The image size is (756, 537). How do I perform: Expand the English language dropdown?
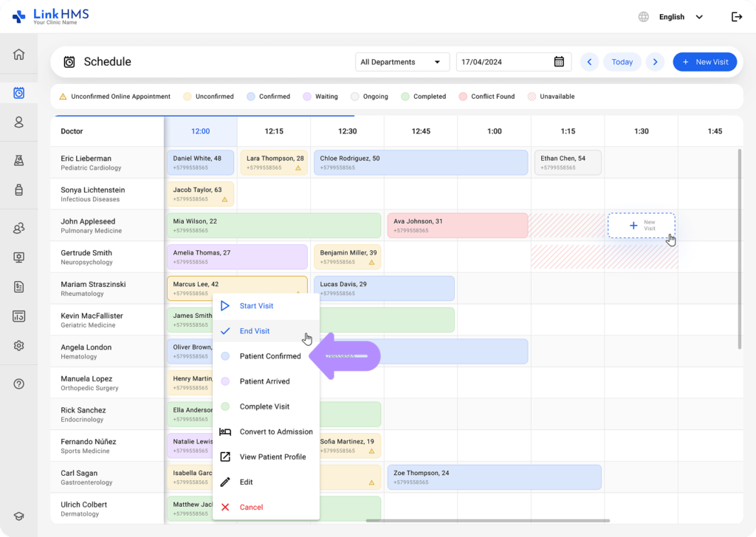[681, 17]
